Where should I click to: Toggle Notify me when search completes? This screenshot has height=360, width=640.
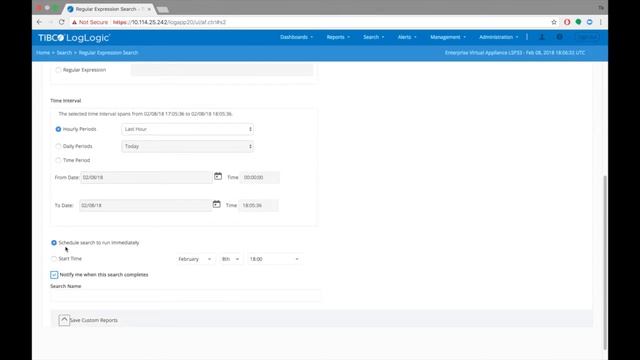pos(54,275)
